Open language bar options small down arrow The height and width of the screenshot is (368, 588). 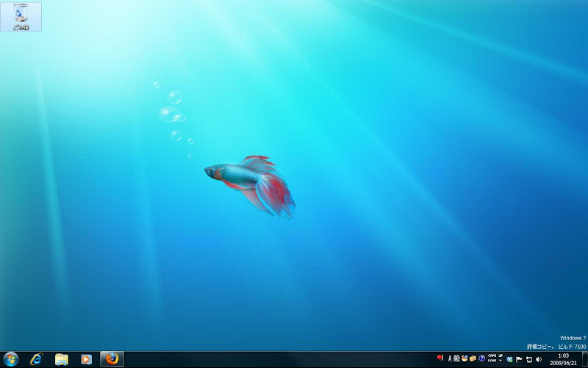501,361
